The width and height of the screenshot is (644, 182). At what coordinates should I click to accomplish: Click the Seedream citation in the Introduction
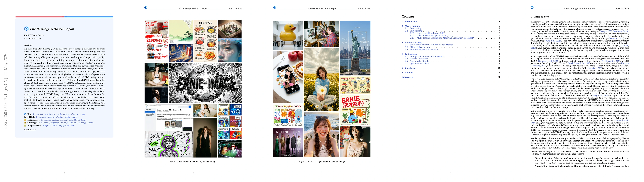[620, 31]
